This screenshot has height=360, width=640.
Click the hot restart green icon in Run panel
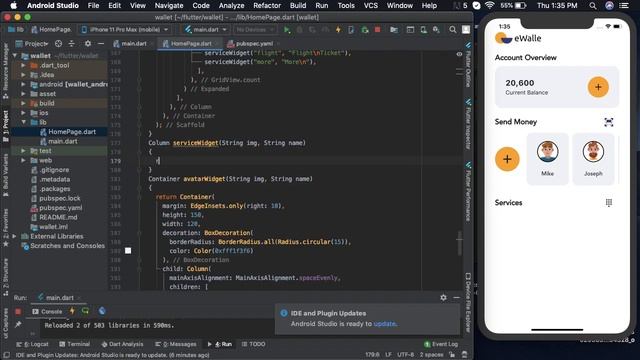(85, 311)
